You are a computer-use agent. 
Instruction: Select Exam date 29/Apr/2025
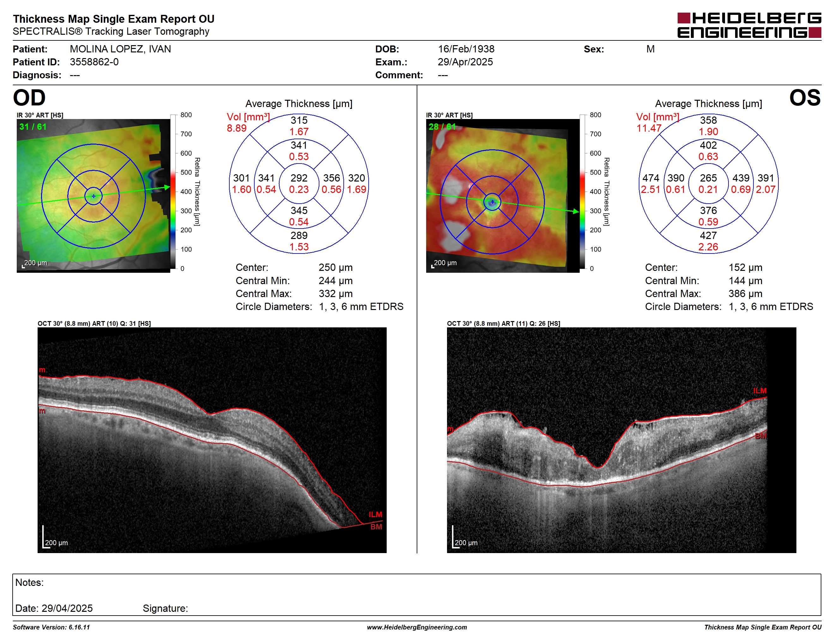pyautogui.click(x=465, y=62)
